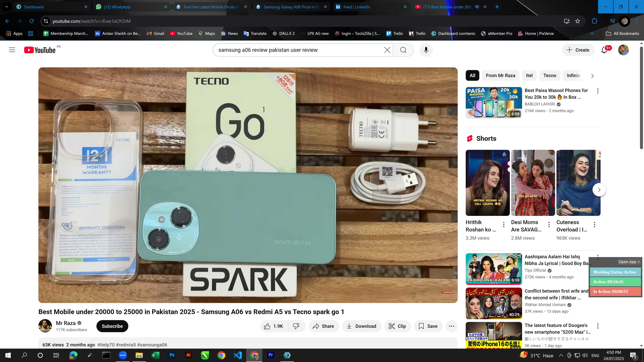This screenshot has height=362, width=644.
Task: Dislike the video with thumbs down
Action: [x=296, y=326]
